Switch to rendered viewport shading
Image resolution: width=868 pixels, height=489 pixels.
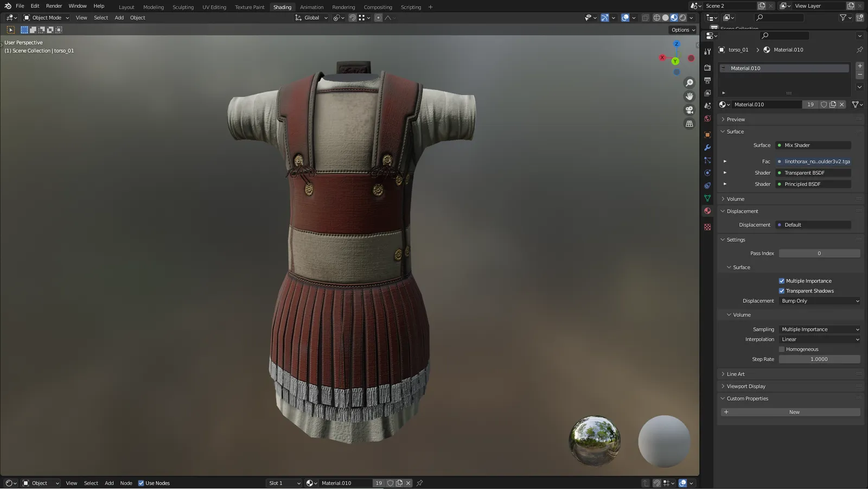tap(682, 18)
